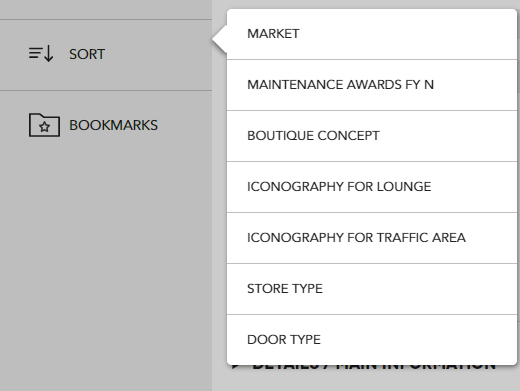This screenshot has width=520, height=391.
Task: Click blank space right of MARKET text
Action: tap(407, 34)
